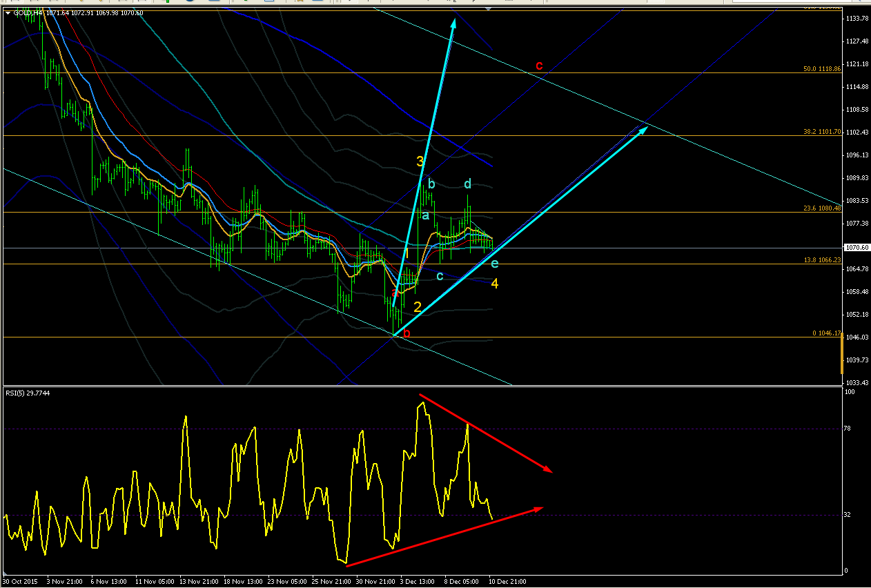This screenshot has height=588, width=871.
Task: Click the 1108.58 price scale value
Action: 857,109
